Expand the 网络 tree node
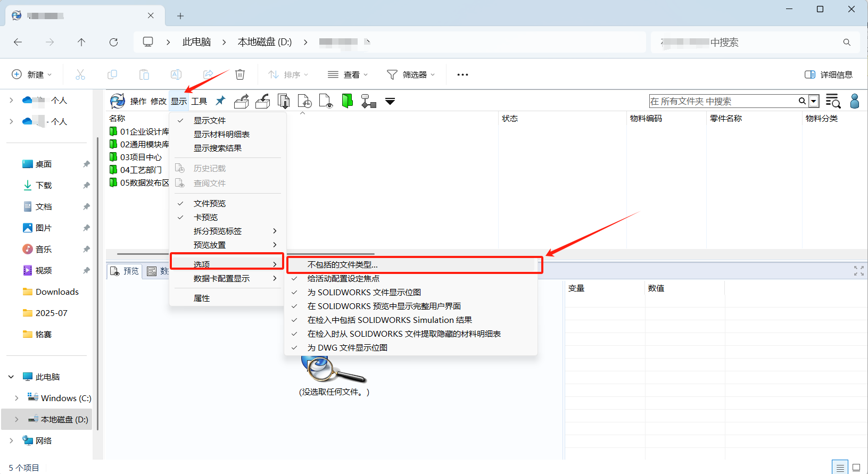This screenshot has height=474, width=868. point(11,441)
